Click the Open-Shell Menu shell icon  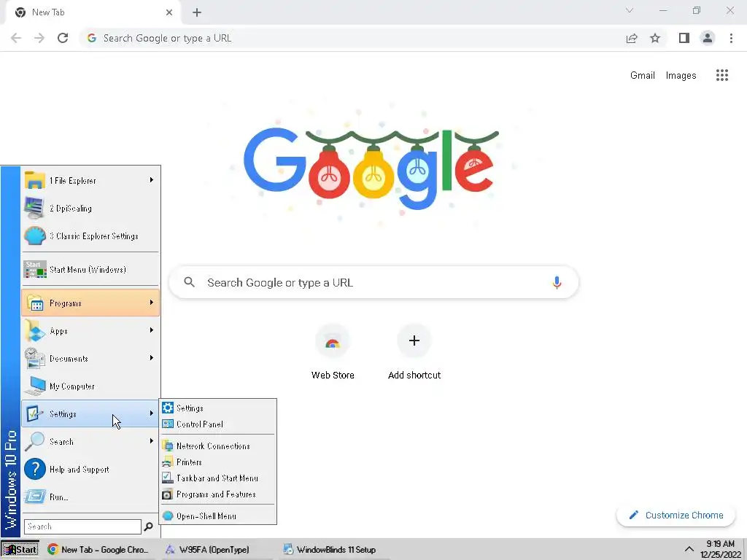168,516
